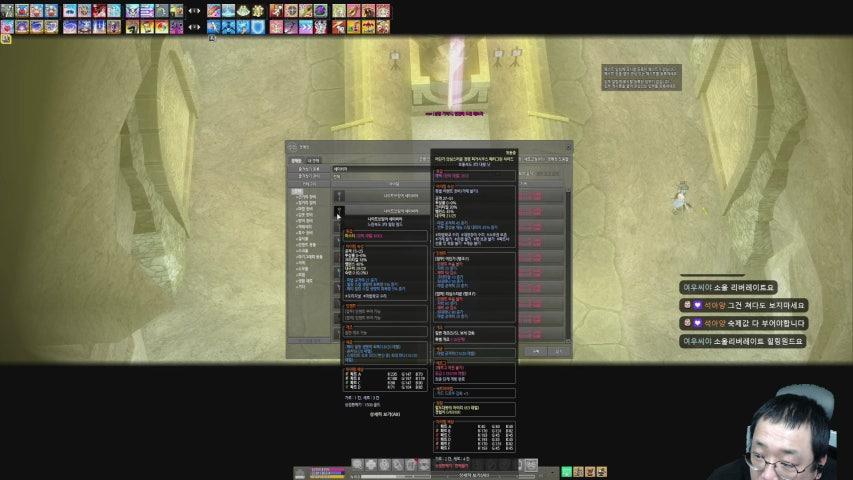
Task: Select the highlighted top entry in the category list
Action: click(297, 192)
